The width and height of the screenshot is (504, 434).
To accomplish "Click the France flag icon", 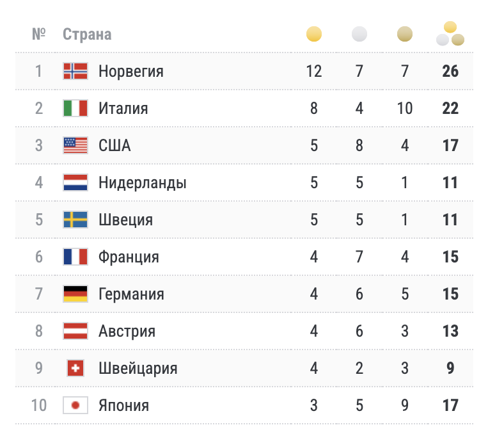I will 75,257.
